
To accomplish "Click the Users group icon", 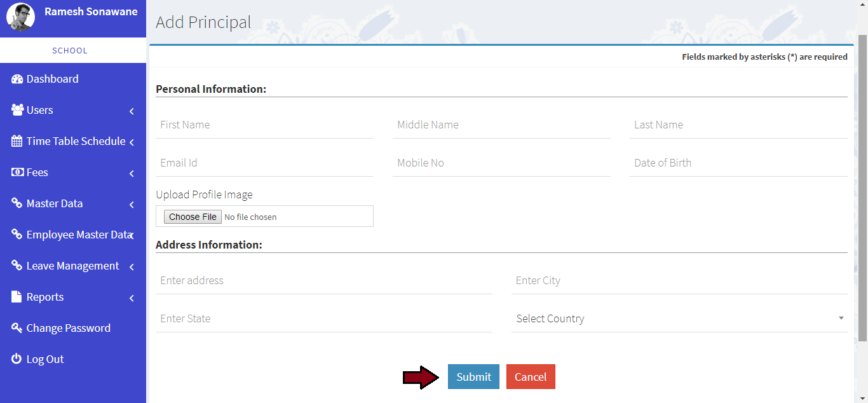I will [x=17, y=110].
